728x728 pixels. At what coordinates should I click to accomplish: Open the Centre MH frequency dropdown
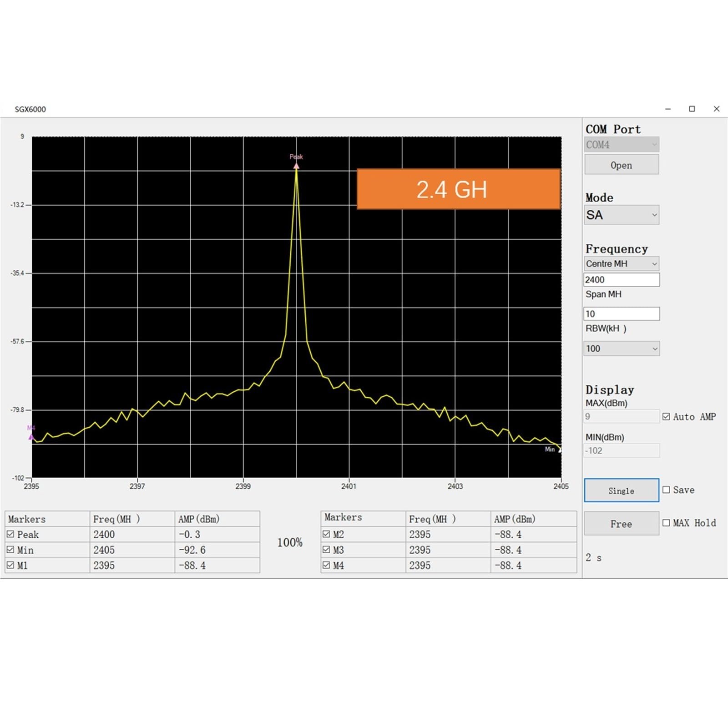coord(622,263)
